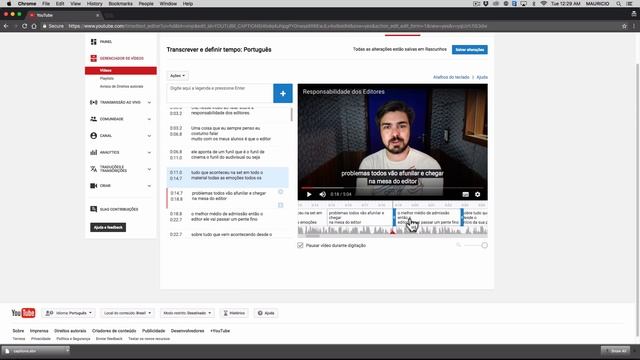
Task: Open the player settings gear
Action: (x=478, y=194)
